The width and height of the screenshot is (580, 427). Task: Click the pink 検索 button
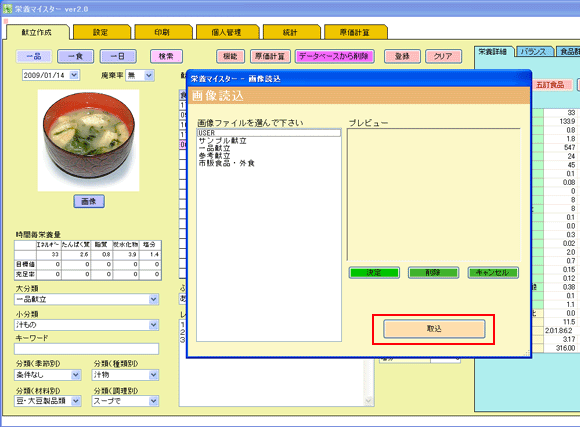(166, 56)
